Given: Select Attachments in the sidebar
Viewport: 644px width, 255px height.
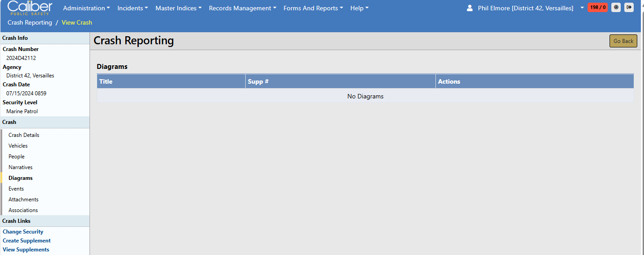Looking at the screenshot, I should 23,200.
